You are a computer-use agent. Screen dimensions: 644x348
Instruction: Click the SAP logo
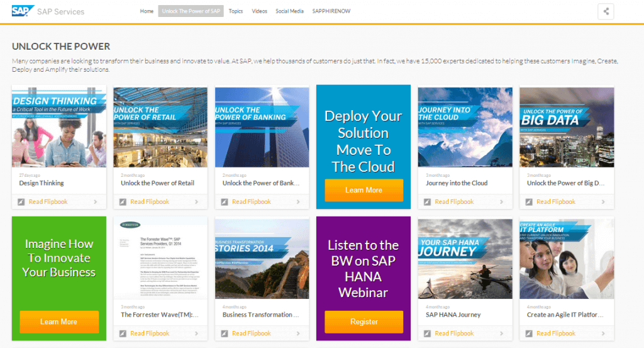pyautogui.click(x=23, y=11)
